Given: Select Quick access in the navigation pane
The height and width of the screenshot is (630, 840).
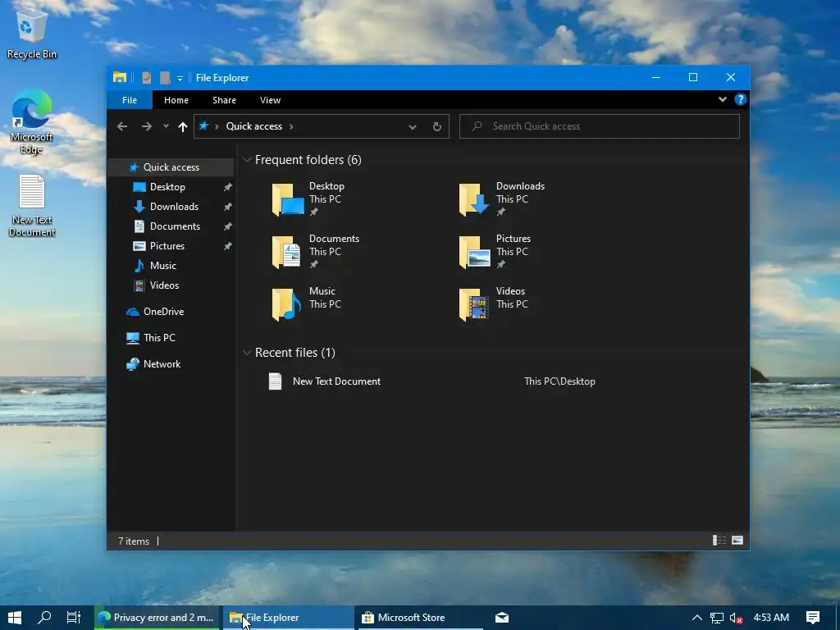Looking at the screenshot, I should click(171, 167).
